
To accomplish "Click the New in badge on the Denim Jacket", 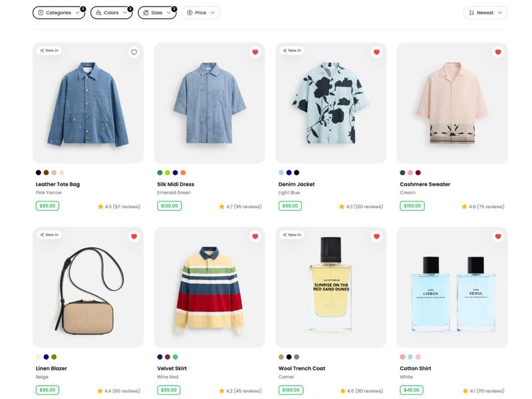I will click(292, 50).
